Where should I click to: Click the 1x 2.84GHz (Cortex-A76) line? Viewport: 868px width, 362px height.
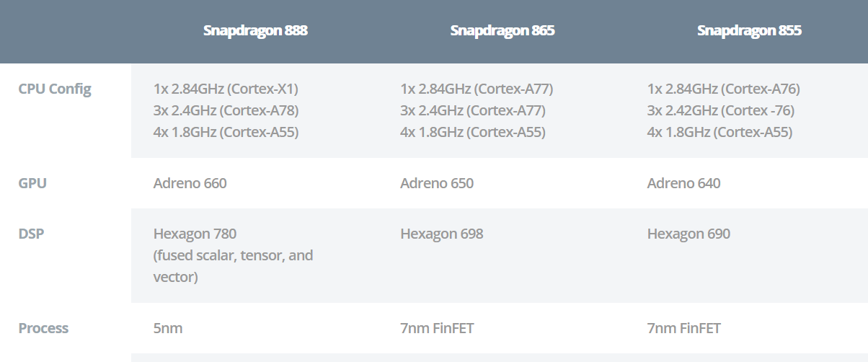pyautogui.click(x=724, y=89)
